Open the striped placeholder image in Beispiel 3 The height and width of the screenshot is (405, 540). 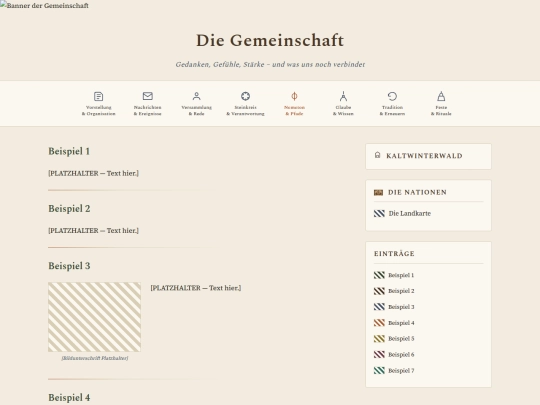[94, 317]
